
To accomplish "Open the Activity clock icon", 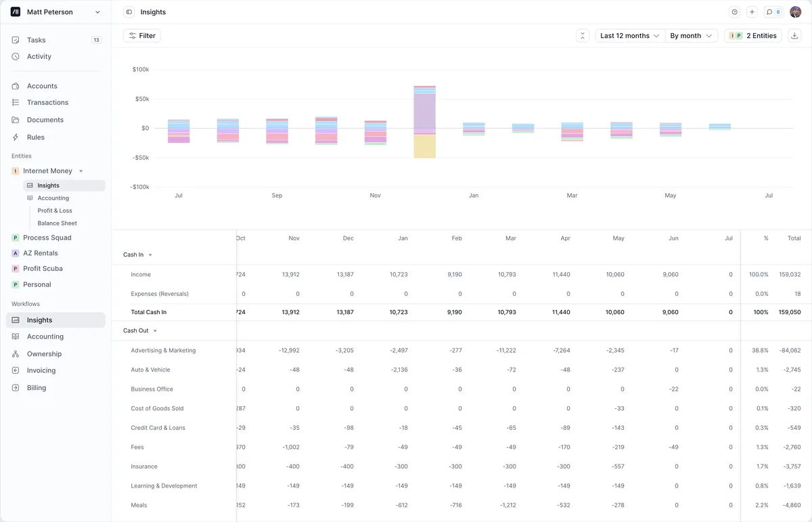I will click(16, 57).
